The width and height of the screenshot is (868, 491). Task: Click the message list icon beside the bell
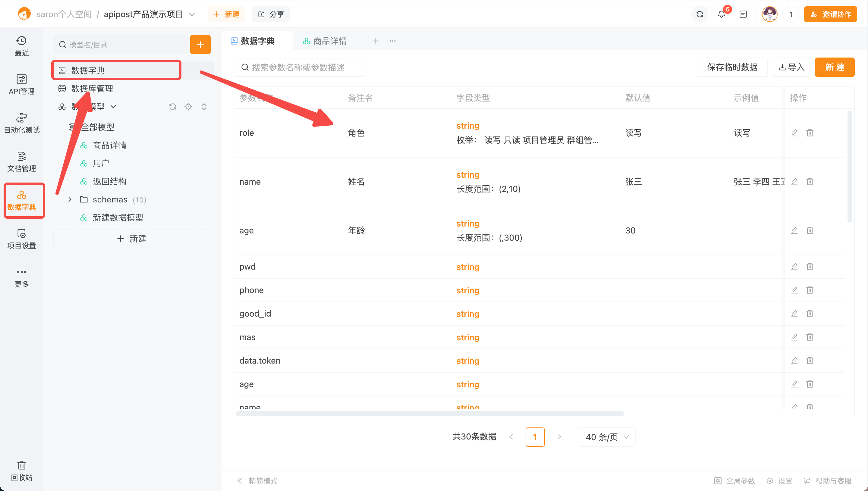click(743, 14)
